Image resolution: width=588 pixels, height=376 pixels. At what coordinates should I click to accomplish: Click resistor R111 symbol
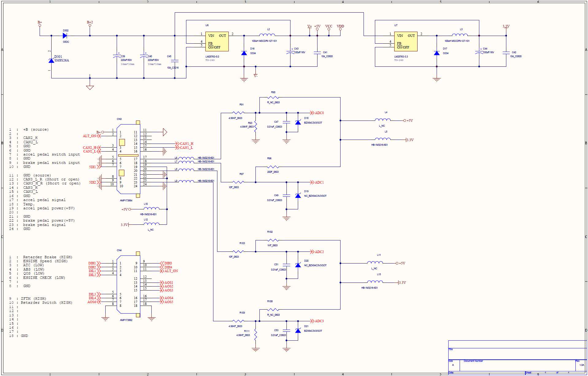[255, 334]
